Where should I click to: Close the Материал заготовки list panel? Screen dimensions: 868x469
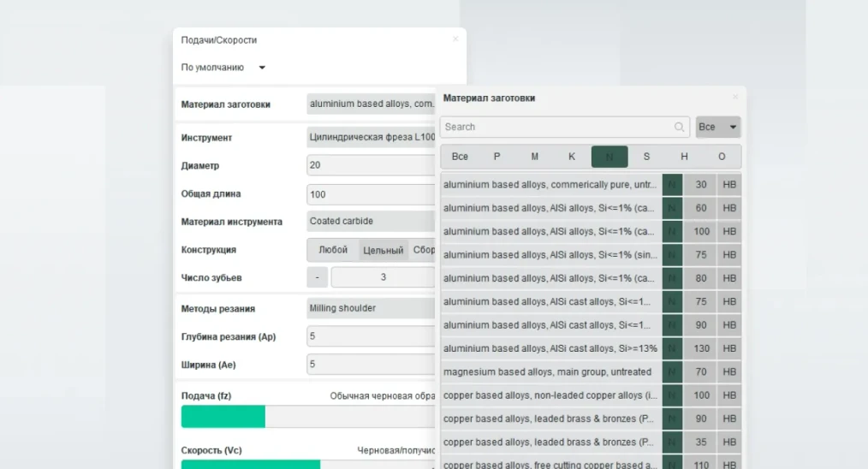(x=735, y=97)
